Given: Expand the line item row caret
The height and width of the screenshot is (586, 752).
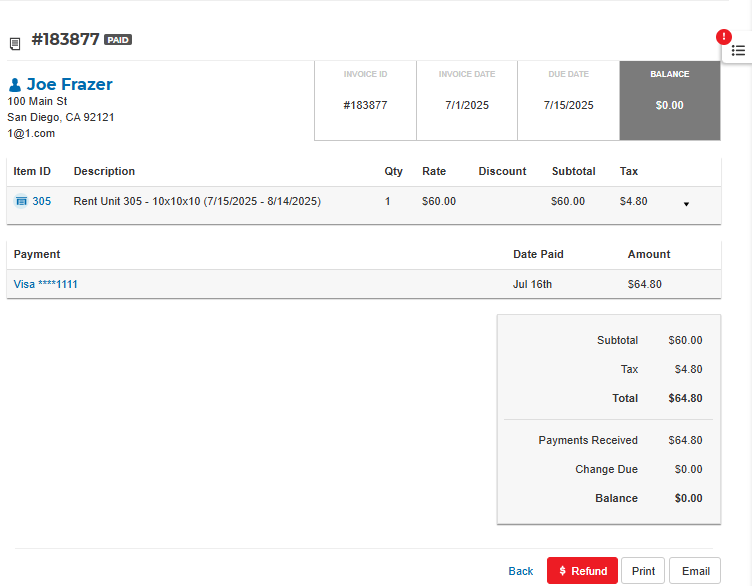Looking at the screenshot, I should 686,204.
